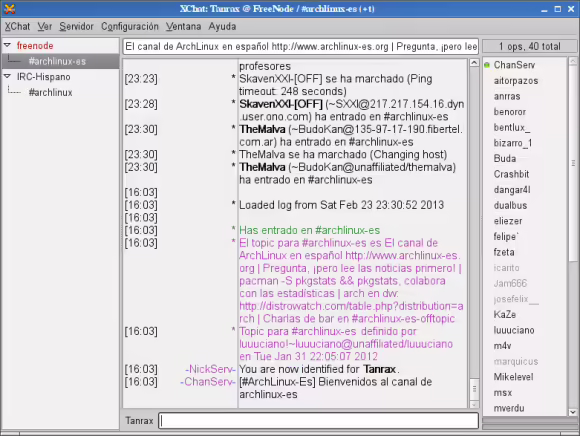Click ChanServ's green op status dot
The image size is (580, 436).
tap(487, 65)
